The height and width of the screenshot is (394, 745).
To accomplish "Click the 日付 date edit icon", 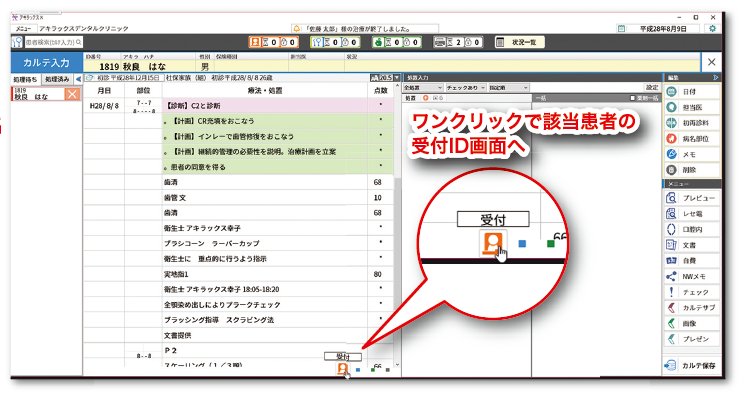I will pos(671,92).
